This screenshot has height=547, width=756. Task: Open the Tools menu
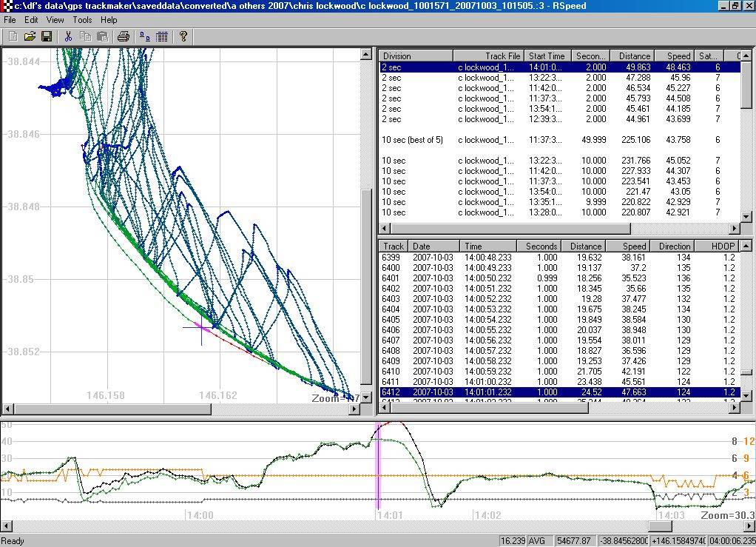click(82, 20)
